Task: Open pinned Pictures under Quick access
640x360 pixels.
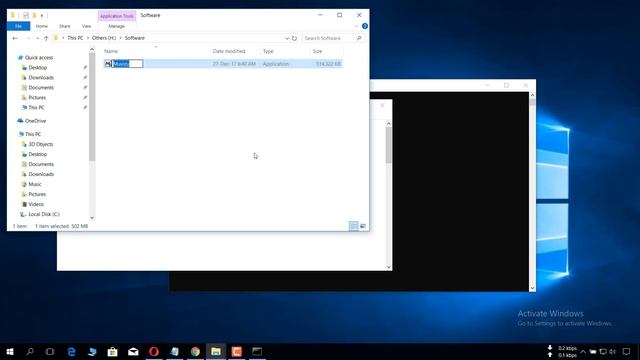Action: pos(37,98)
